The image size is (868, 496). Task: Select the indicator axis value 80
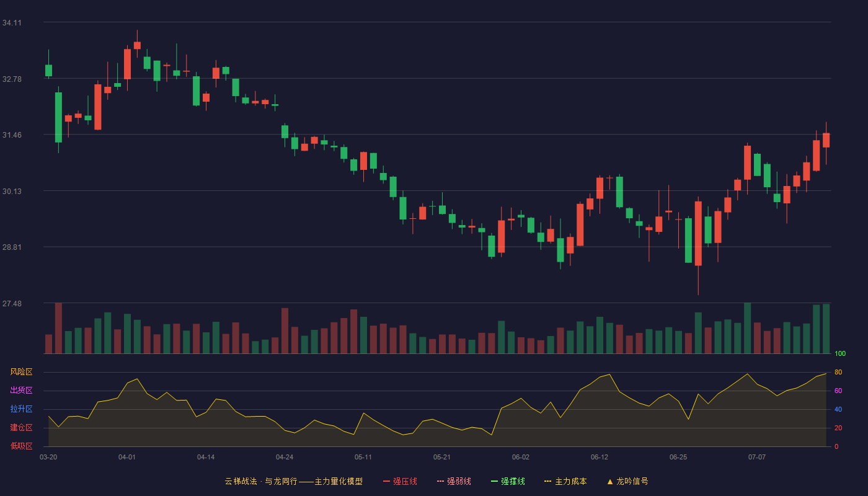[838, 372]
